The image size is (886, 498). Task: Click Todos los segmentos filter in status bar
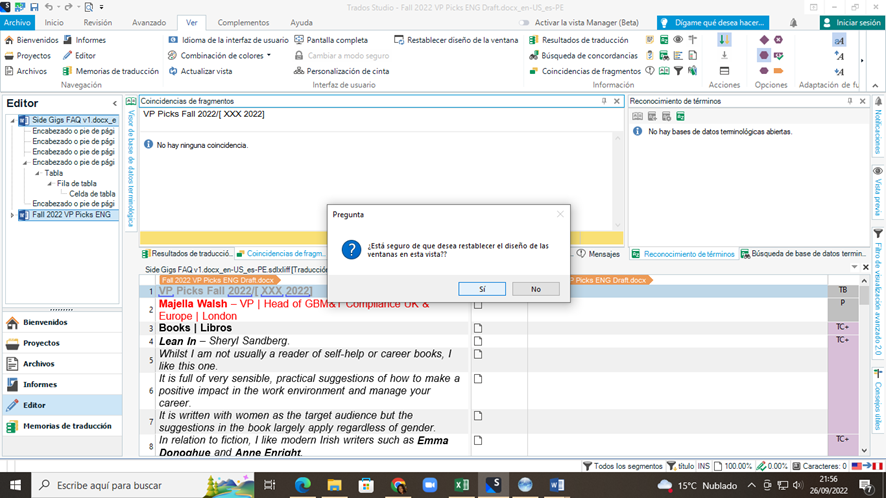(x=623, y=466)
